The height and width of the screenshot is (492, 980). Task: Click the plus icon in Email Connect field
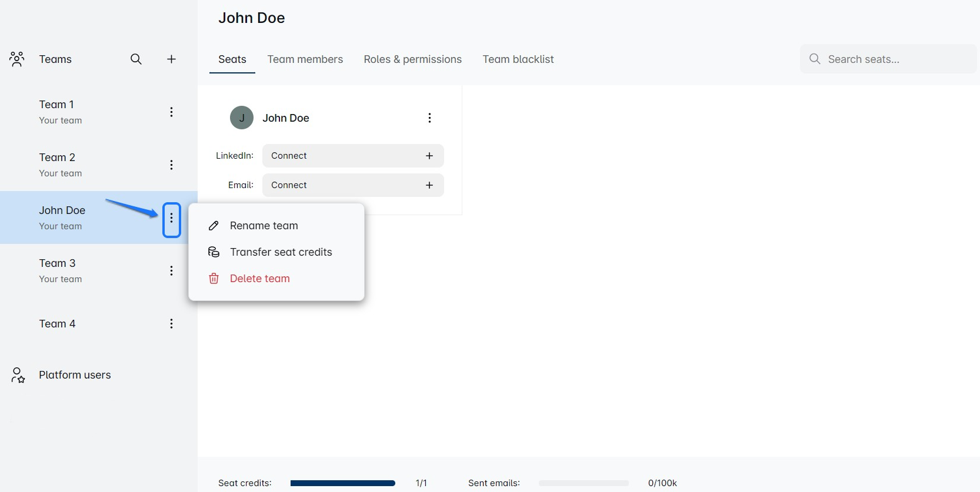click(429, 185)
